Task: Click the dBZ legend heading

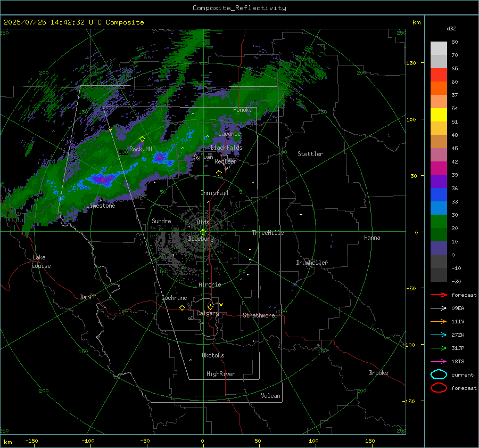Action: click(x=451, y=28)
